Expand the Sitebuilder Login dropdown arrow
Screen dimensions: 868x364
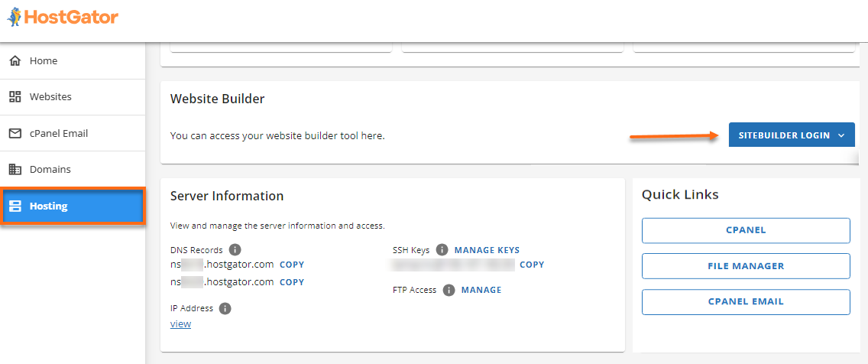coord(841,135)
